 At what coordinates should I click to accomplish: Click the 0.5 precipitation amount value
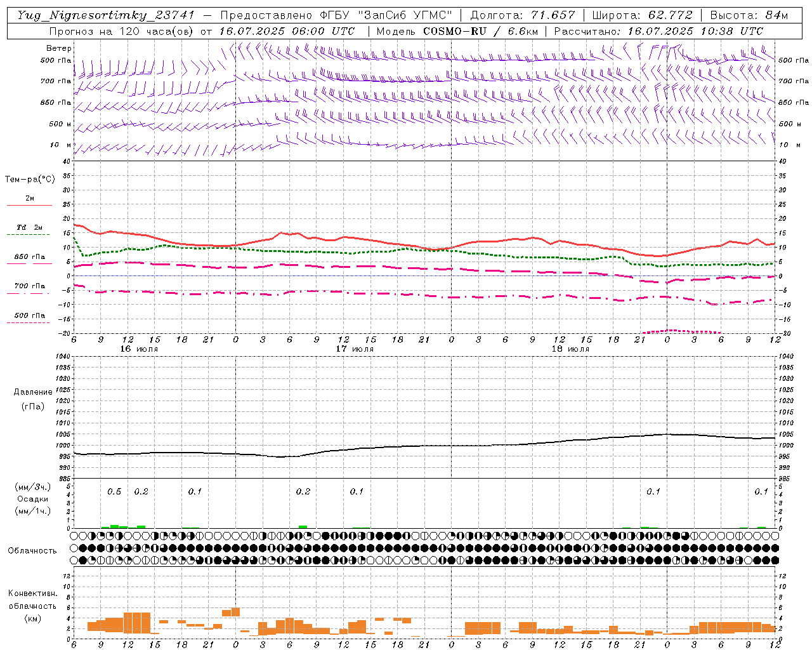point(114,491)
